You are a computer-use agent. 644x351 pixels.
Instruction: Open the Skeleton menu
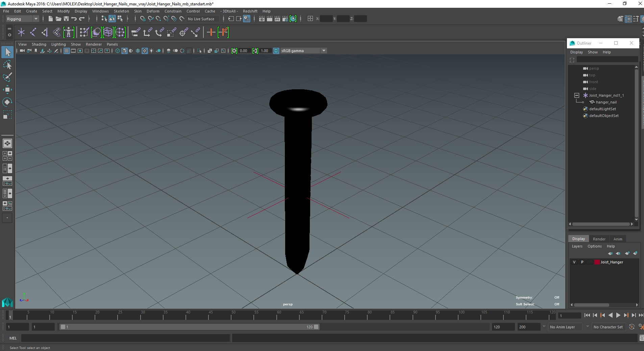121,11
